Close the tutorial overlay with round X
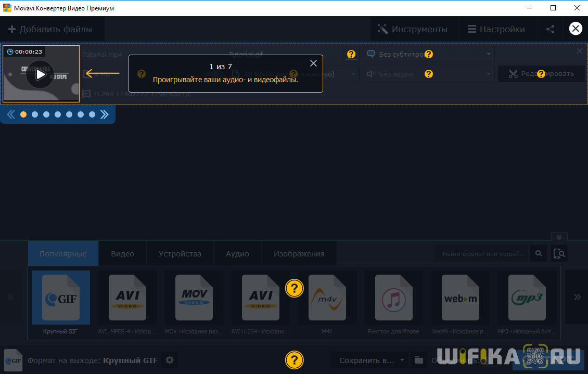 (576, 29)
